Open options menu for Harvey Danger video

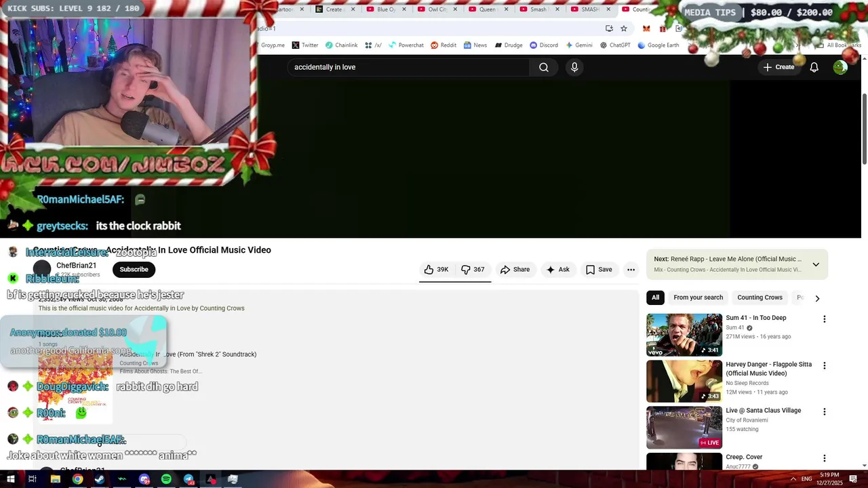(x=825, y=366)
